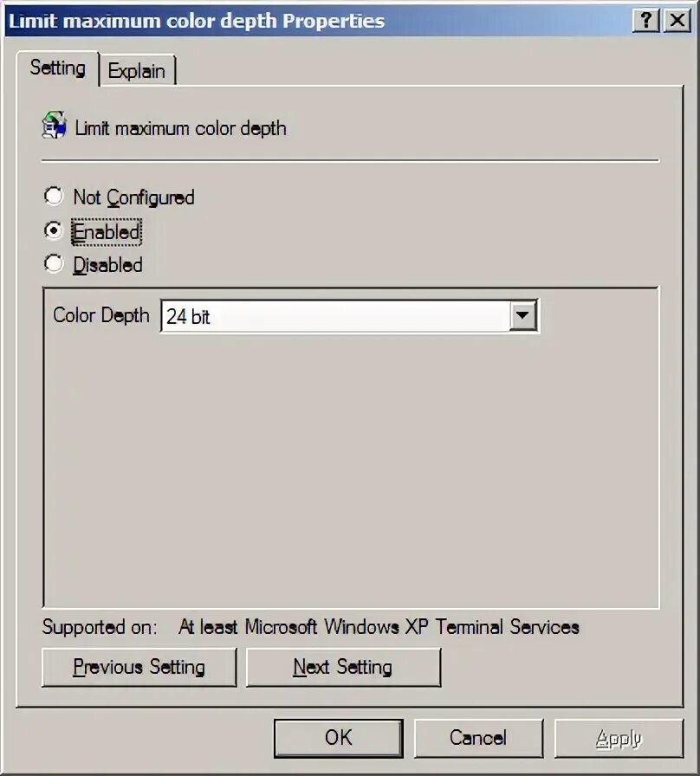Click the Supported on label
Viewport: 700px width, 776px height.
click(100, 627)
